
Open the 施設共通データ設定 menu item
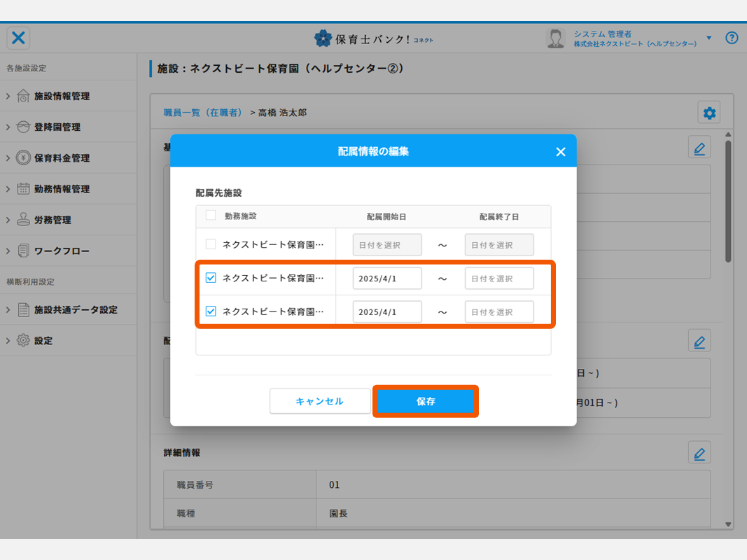(x=75, y=309)
